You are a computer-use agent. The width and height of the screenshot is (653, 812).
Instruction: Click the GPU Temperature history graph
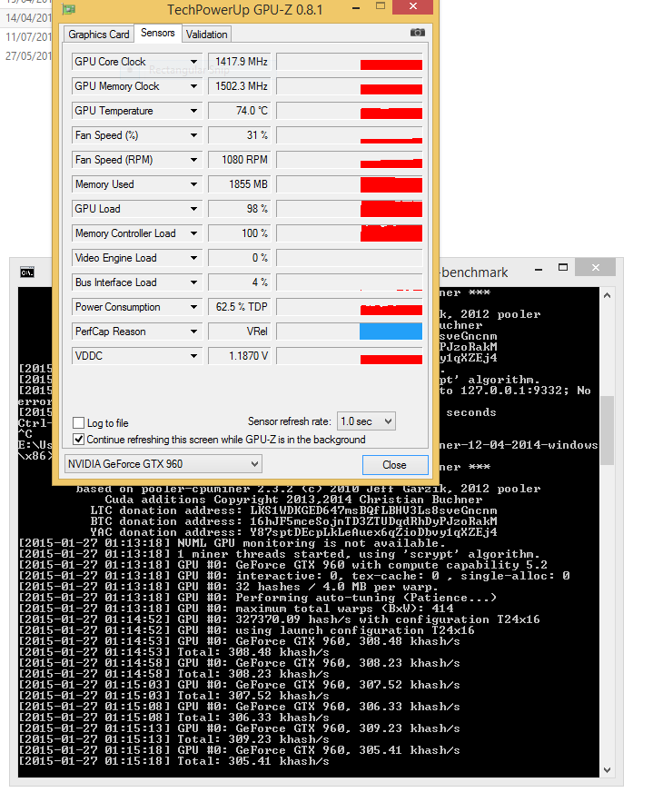tap(350, 111)
